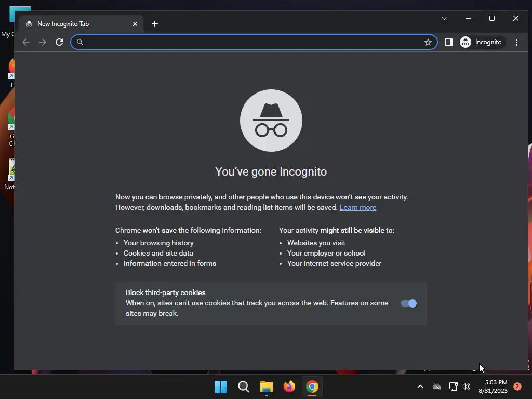
Task: Open the side panel icon
Action: point(448,42)
